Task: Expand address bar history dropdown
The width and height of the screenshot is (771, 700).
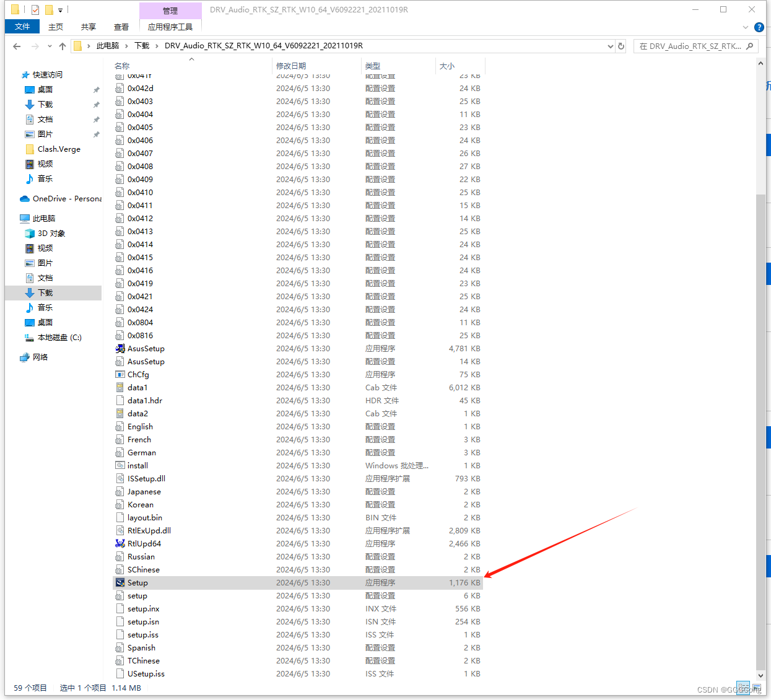Action: click(x=611, y=46)
